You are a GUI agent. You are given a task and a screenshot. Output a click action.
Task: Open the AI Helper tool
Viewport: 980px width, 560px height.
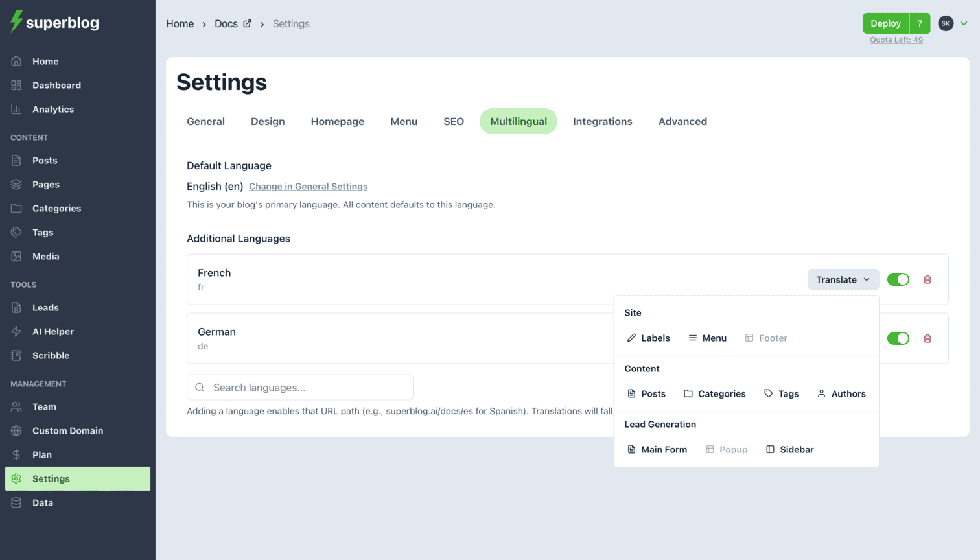point(52,331)
